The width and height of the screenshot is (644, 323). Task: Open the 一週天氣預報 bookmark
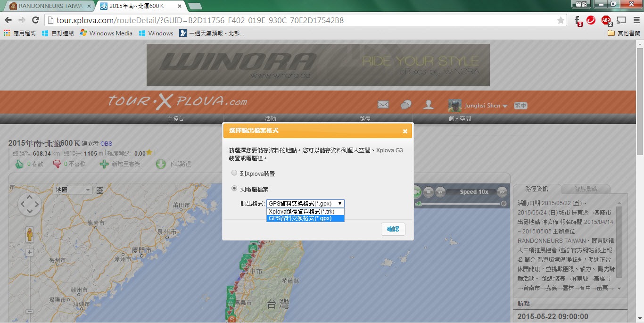click(211, 33)
